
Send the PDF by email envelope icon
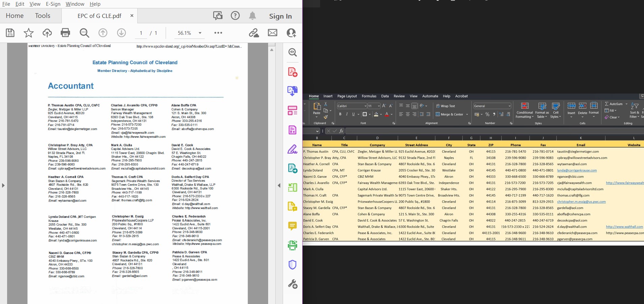click(273, 33)
